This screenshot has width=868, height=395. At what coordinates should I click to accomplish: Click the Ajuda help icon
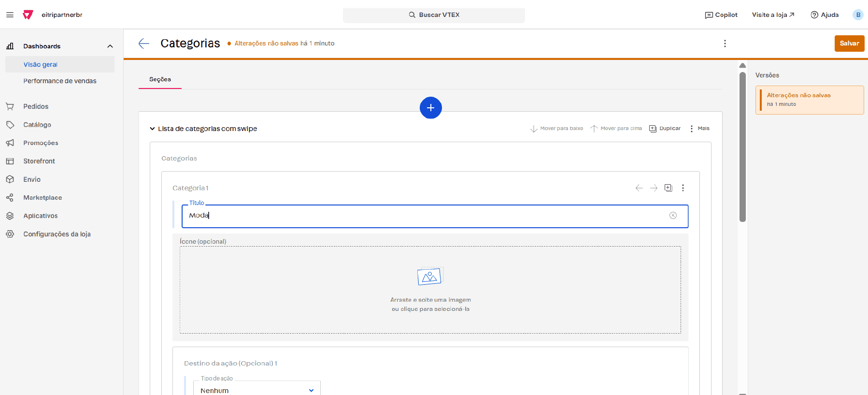coord(814,15)
